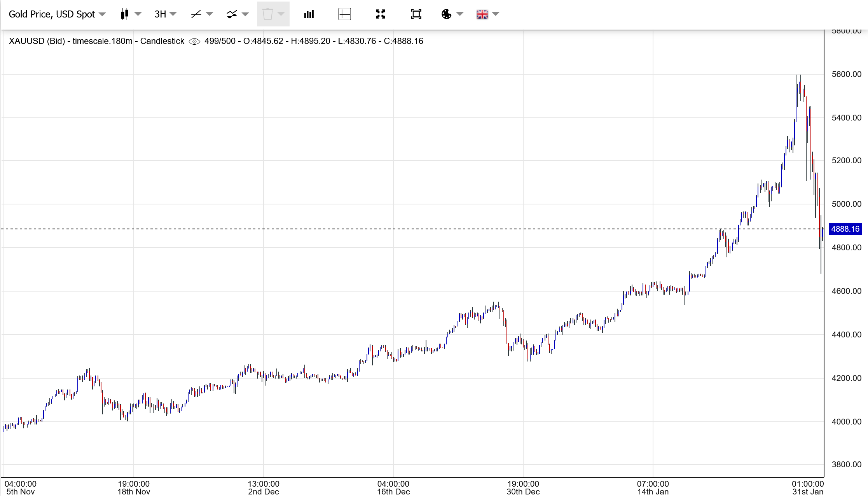The height and width of the screenshot is (496, 868).
Task: Open the theme palette dropdown arrow
Action: tap(460, 14)
